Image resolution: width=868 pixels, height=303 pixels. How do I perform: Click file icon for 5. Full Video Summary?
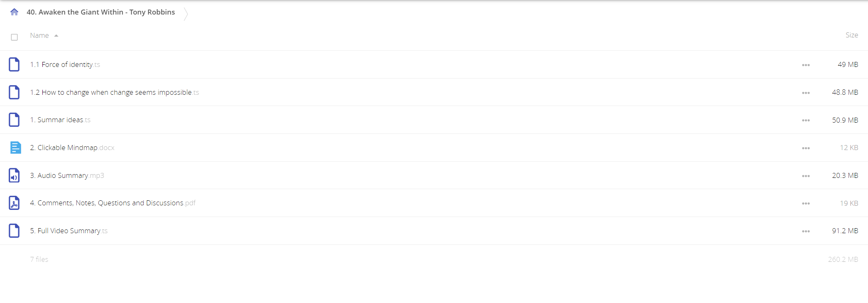[x=14, y=231]
